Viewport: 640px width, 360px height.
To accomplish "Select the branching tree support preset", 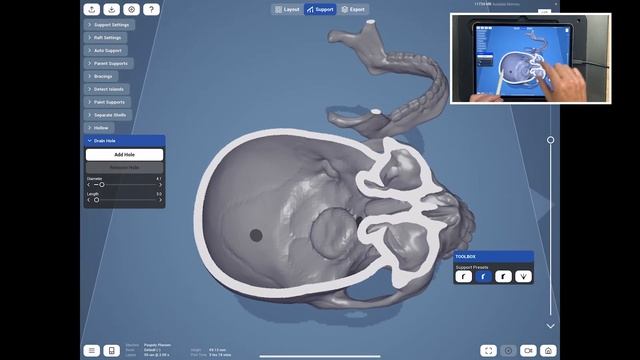I will click(523, 277).
